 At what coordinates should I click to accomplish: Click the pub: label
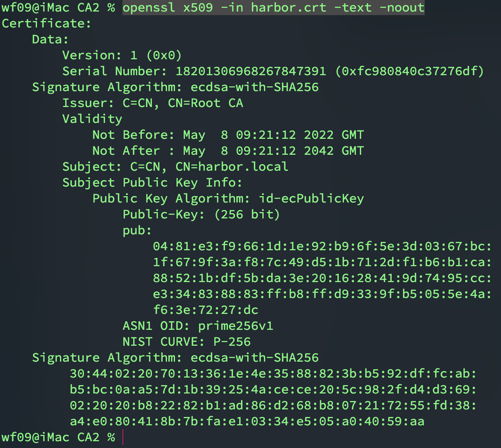(x=137, y=230)
